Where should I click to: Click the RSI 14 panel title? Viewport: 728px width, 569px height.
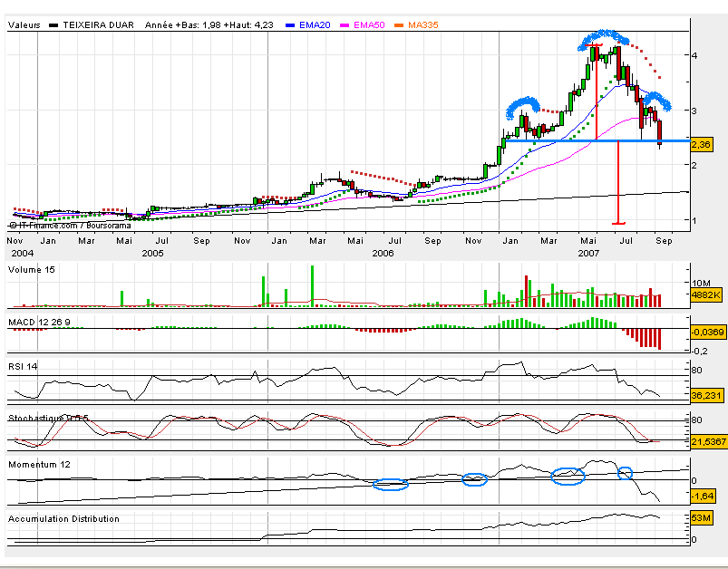(26, 364)
